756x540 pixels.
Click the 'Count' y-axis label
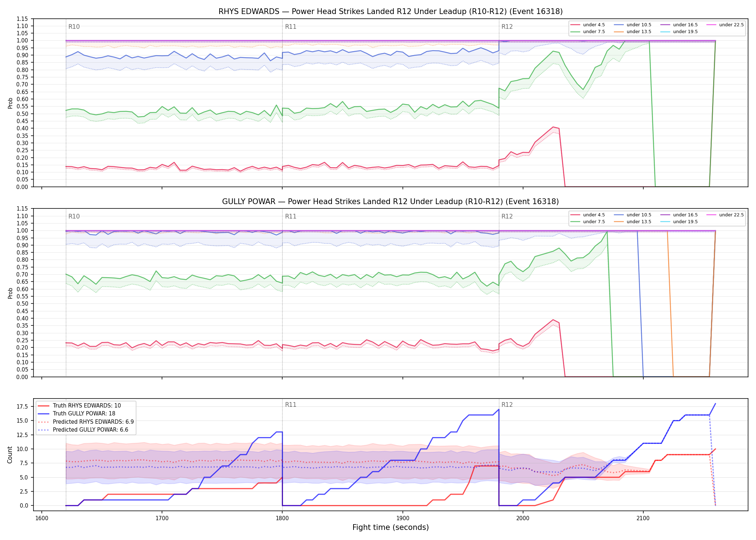[10, 455]
